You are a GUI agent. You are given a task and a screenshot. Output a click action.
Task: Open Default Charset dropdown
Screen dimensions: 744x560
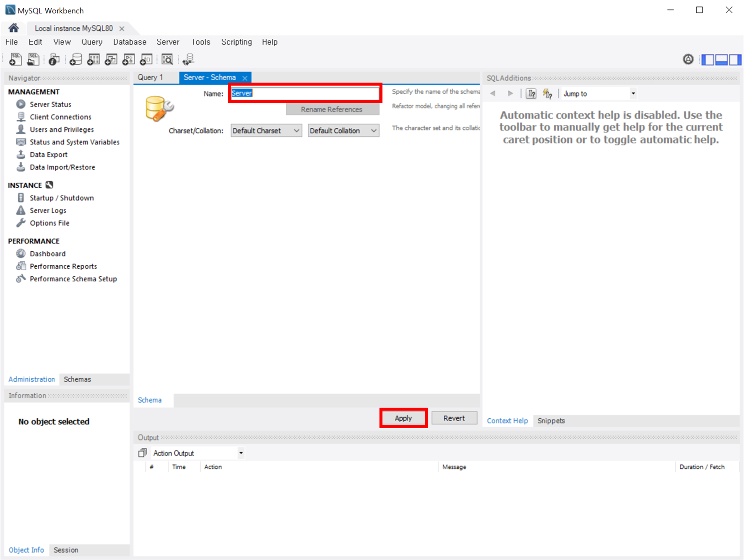pos(266,130)
